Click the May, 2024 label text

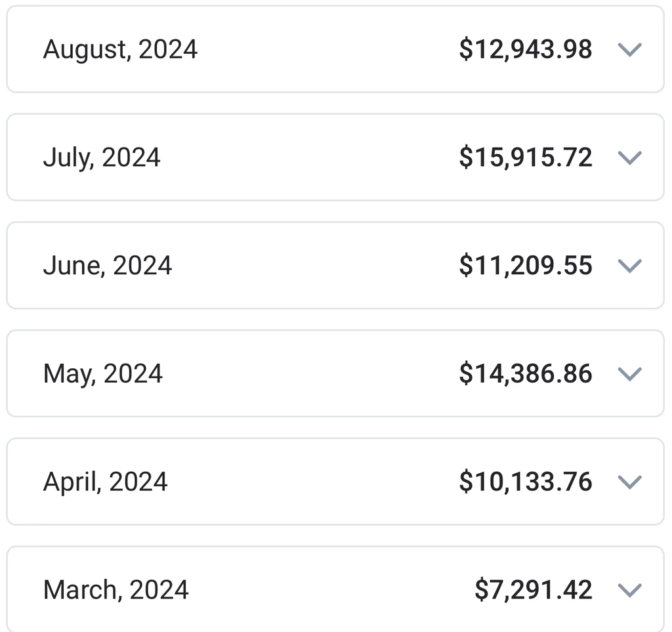(103, 374)
